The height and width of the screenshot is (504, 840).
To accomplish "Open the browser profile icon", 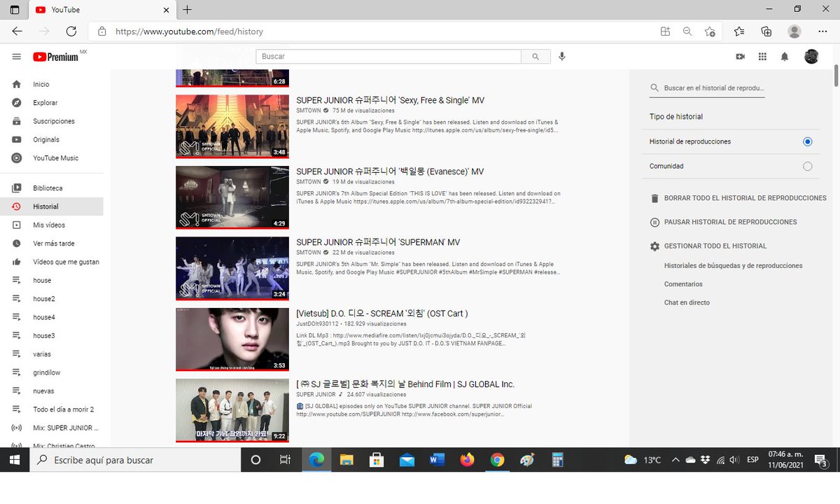I will pyautogui.click(x=794, y=31).
